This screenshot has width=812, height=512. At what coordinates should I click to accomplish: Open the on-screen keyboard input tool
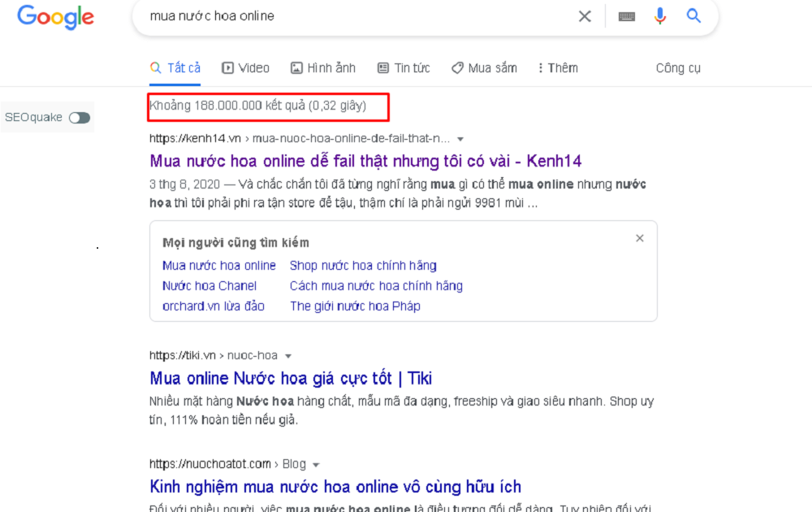point(626,16)
